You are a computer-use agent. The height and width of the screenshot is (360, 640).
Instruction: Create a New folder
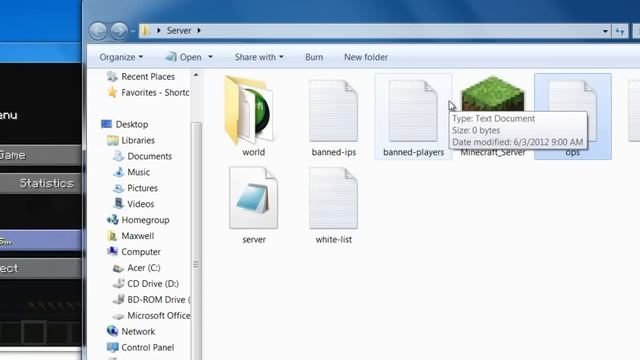tap(366, 57)
